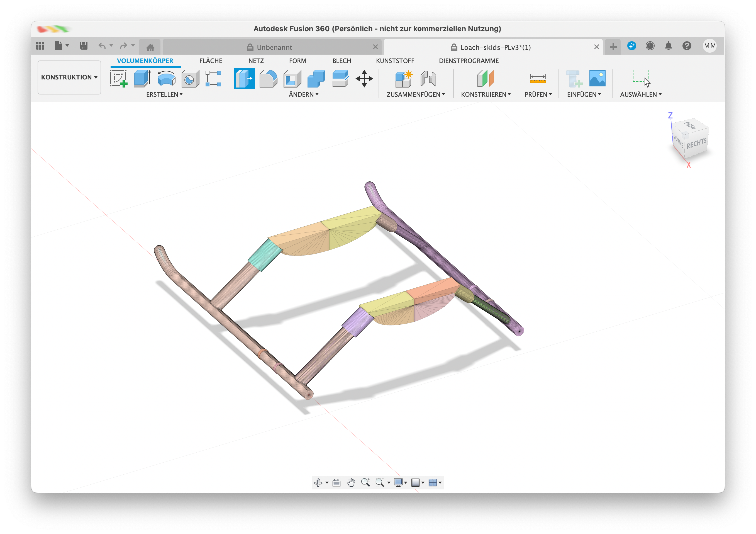This screenshot has height=534, width=756.
Task: Click the New Component icon
Action: click(404, 78)
